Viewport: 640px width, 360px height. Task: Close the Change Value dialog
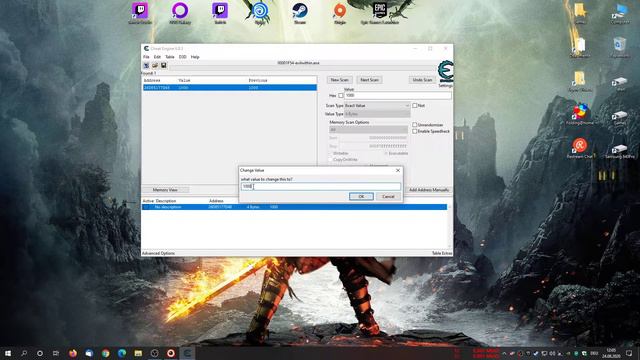click(398, 170)
